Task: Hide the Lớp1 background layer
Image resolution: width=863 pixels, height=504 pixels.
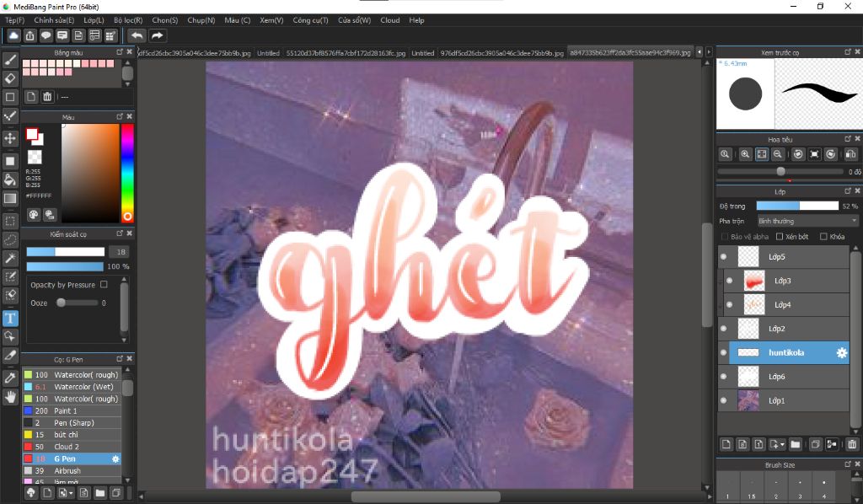Action: point(724,400)
